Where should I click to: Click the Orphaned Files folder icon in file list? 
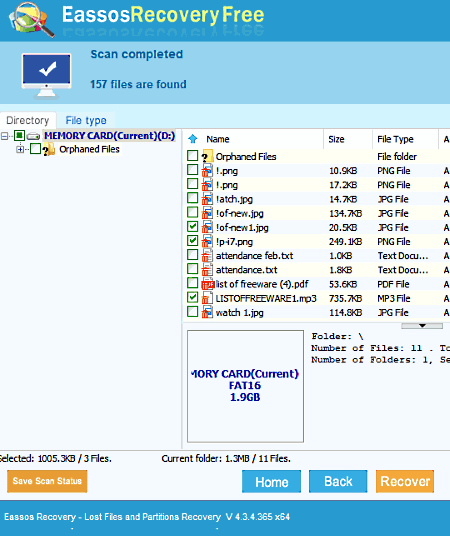coord(207,157)
